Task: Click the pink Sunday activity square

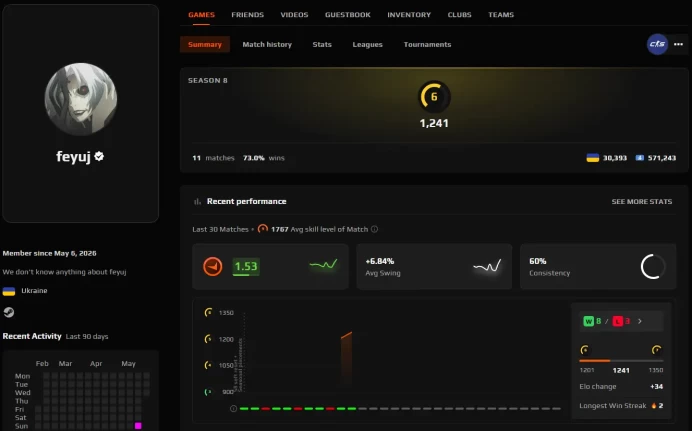Action: click(x=138, y=426)
